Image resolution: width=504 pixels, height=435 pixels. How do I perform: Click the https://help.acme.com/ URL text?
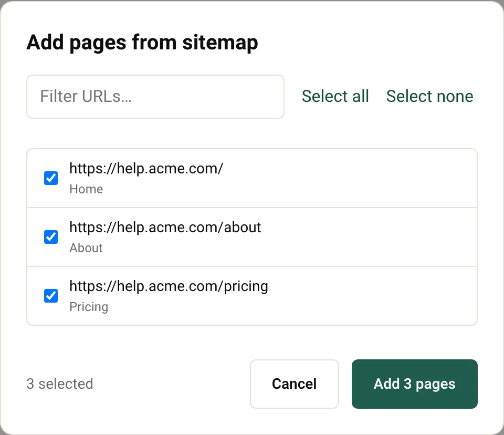[146, 168]
